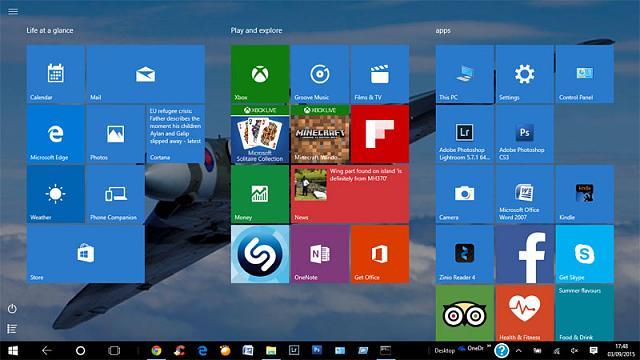
Task: Click the Play and explore group title
Action: click(x=256, y=30)
